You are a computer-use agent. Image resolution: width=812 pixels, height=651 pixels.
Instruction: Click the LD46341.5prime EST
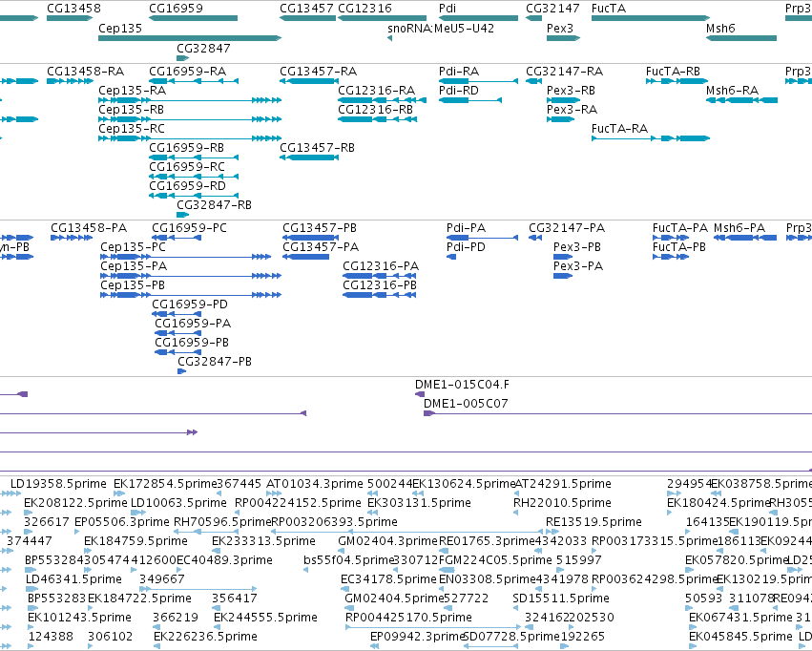coord(73,579)
